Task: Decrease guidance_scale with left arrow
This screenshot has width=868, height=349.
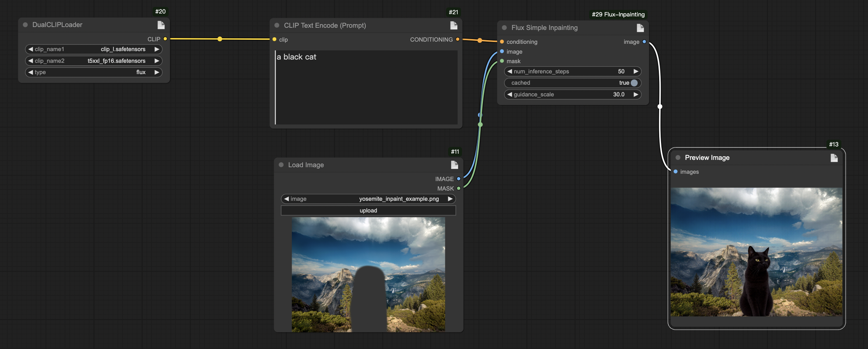Action: point(510,95)
